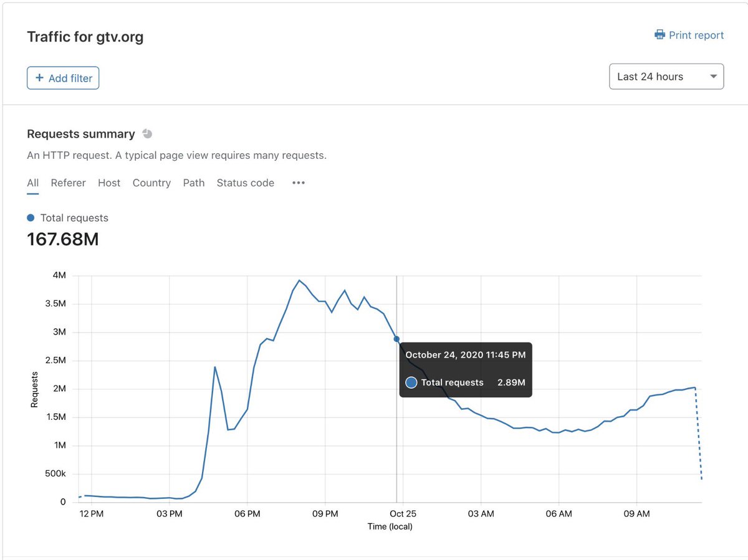
Task: Click the 12 PM x-axis label
Action: coord(92,514)
